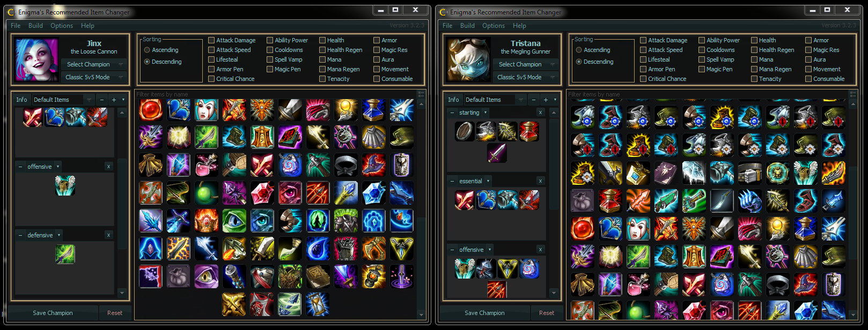Open Select Champion dropdown for Tristana
Image resolution: width=868 pixels, height=330 pixels.
[525, 64]
